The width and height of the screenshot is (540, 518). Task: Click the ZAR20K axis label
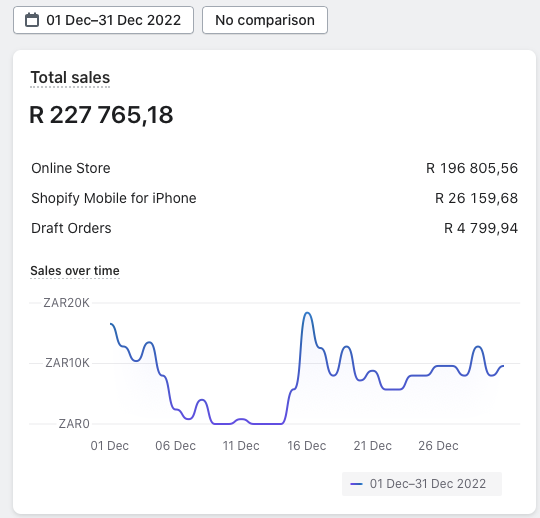coord(66,303)
